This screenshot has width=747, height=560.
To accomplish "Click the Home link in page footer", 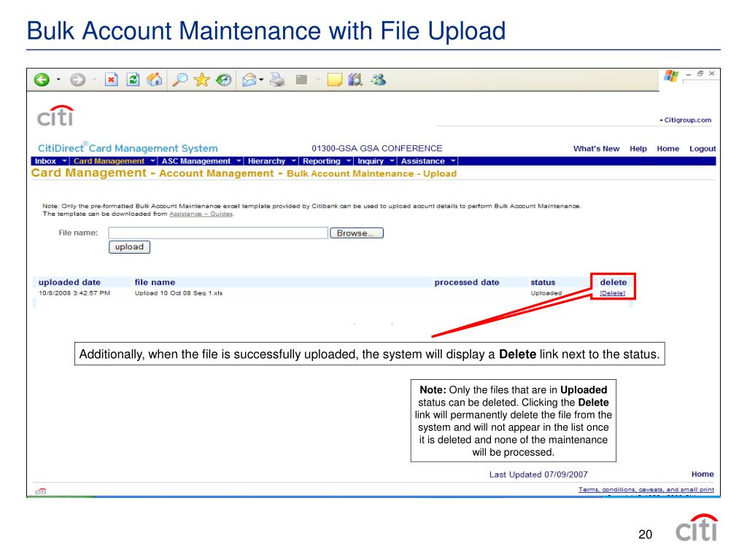I will (703, 474).
